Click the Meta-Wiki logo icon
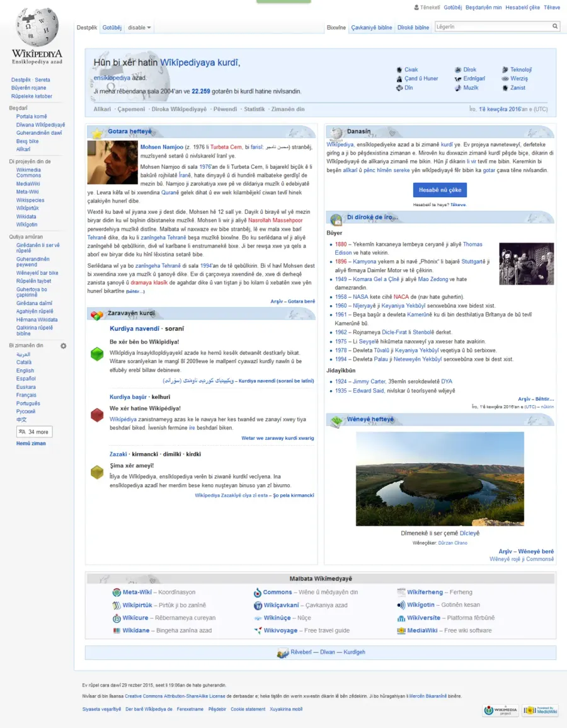The width and height of the screenshot is (567, 728). point(117,592)
